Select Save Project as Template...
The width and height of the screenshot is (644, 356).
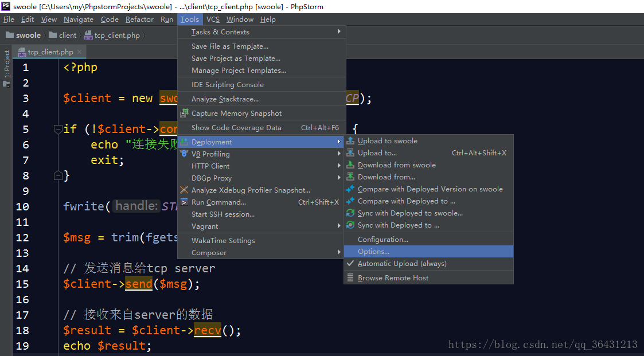tap(261, 58)
